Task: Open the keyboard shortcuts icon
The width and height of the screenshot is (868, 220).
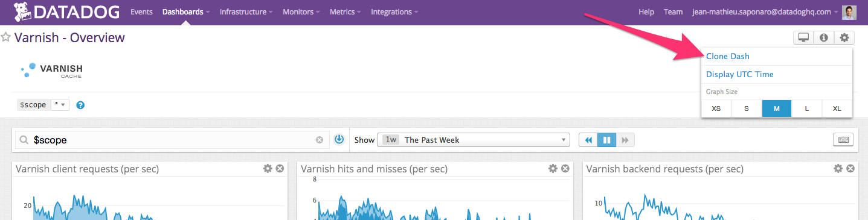Action: coord(843,140)
